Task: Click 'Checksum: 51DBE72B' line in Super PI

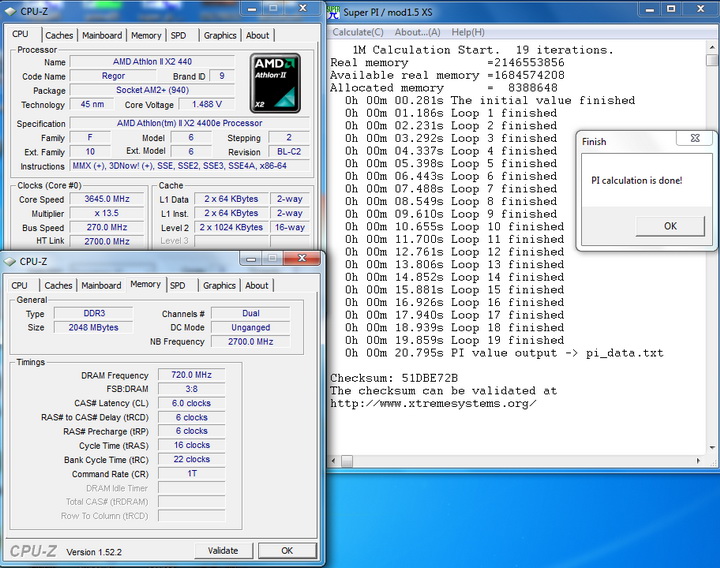Action: (x=394, y=378)
